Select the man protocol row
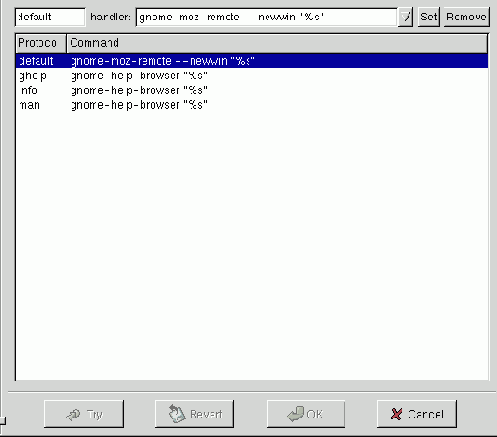The width and height of the screenshot is (497, 437). tap(252, 105)
